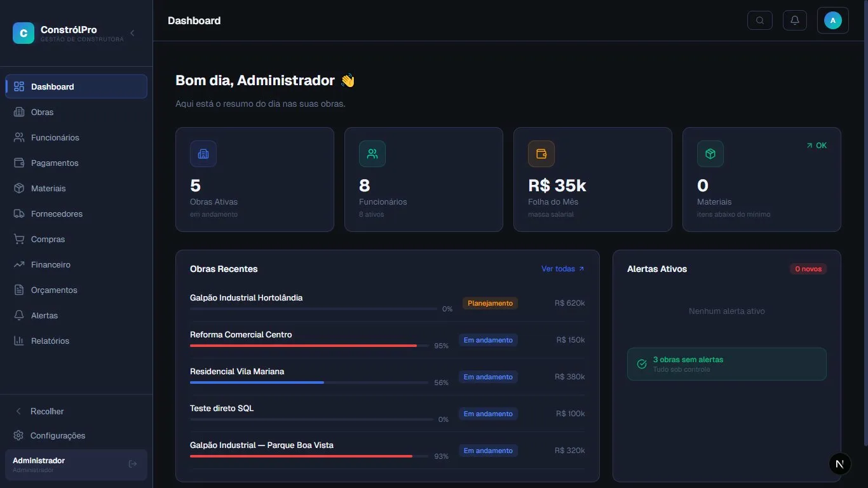Open the Obras Ativas stat card
The image size is (868, 488).
coord(255,179)
